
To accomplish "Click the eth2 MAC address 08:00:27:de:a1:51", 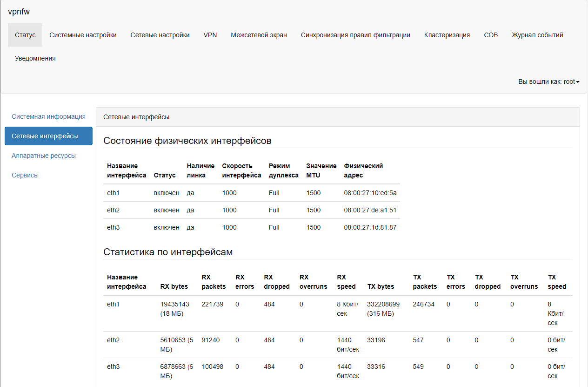I will point(370,210).
